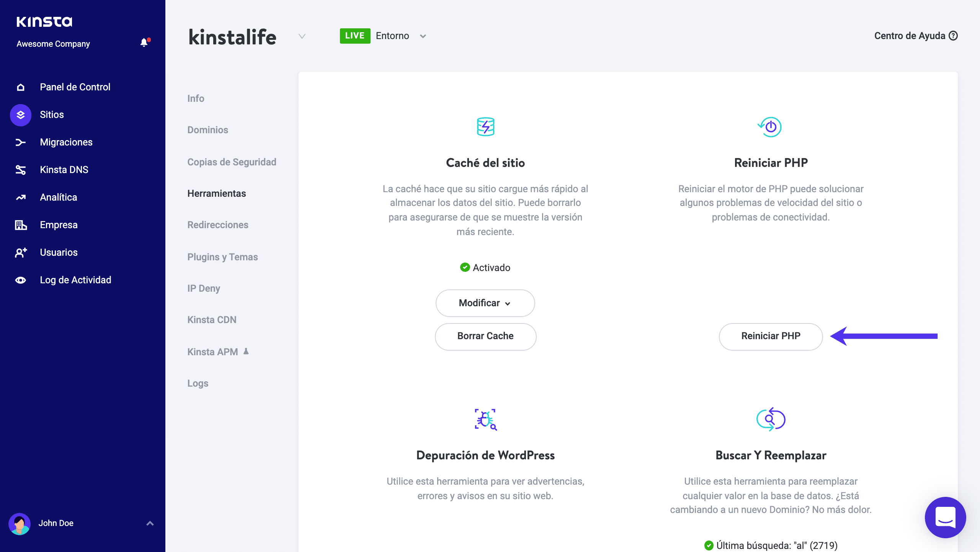Screen dimensions: 980x552
Task: Click the Kinsta DNS sidebar icon
Action: tap(21, 170)
